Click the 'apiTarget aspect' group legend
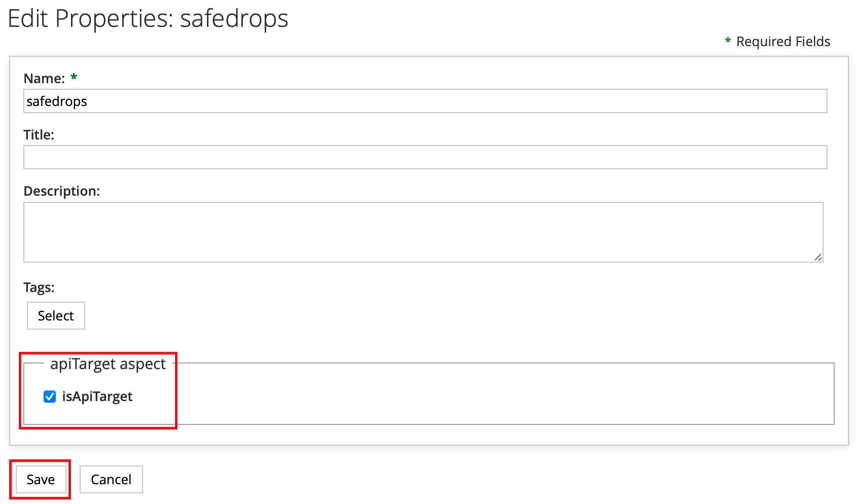This screenshot has height=504, width=858. pos(108,364)
